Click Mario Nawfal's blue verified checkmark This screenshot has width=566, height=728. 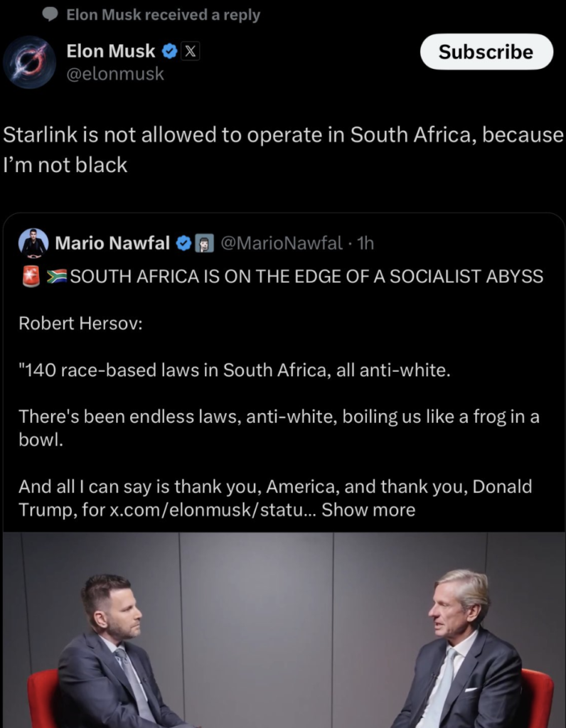point(183,244)
